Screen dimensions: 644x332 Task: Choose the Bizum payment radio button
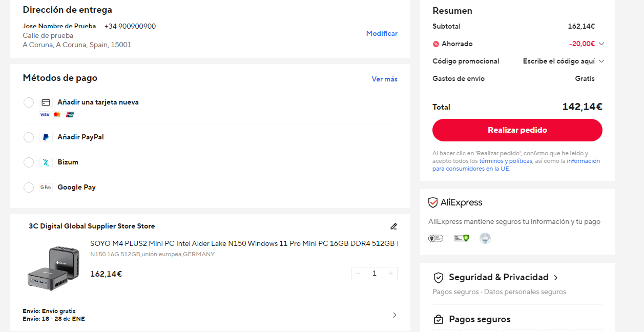pos(29,162)
